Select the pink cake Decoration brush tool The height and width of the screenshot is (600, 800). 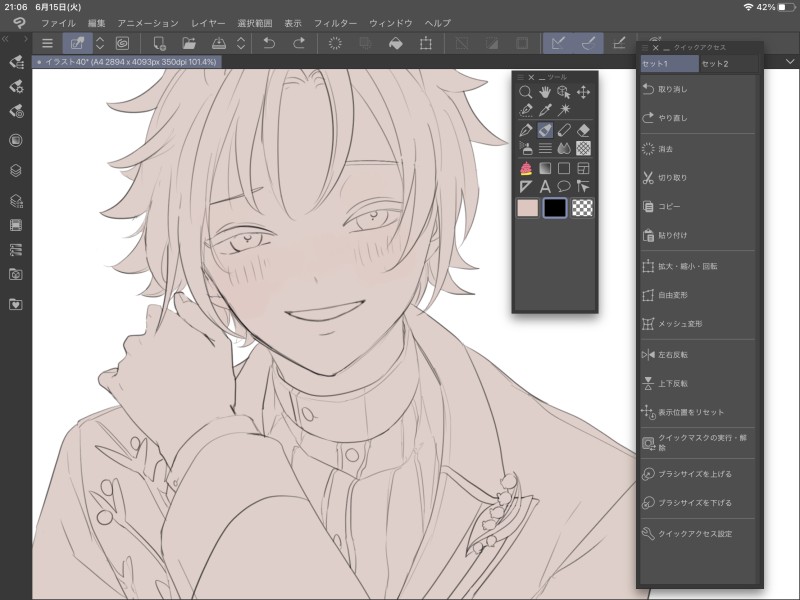tap(526, 168)
